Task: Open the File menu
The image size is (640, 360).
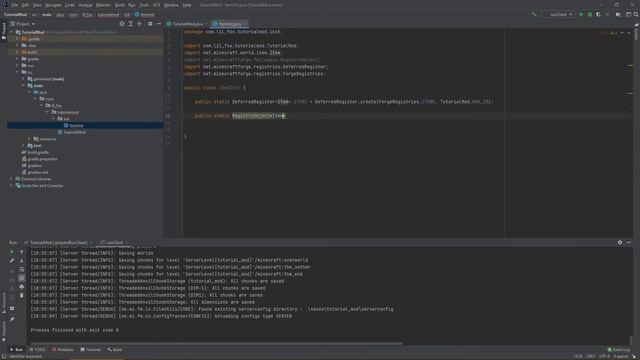Action: 15,5
